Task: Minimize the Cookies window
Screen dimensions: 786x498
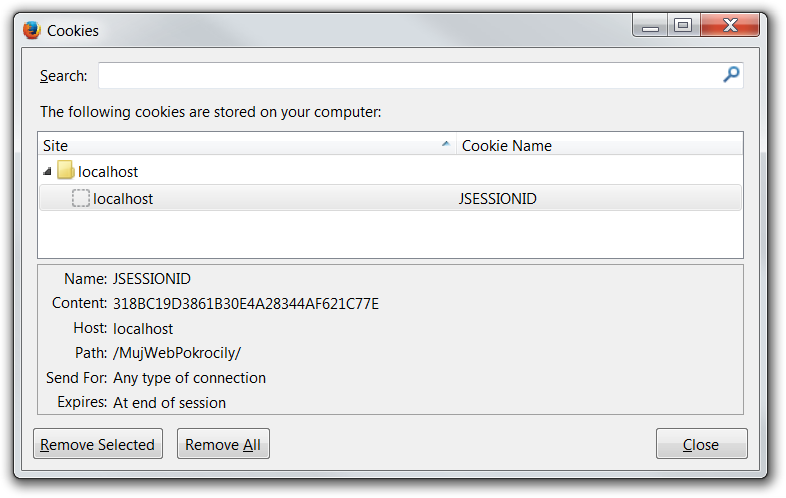Action: pos(652,27)
